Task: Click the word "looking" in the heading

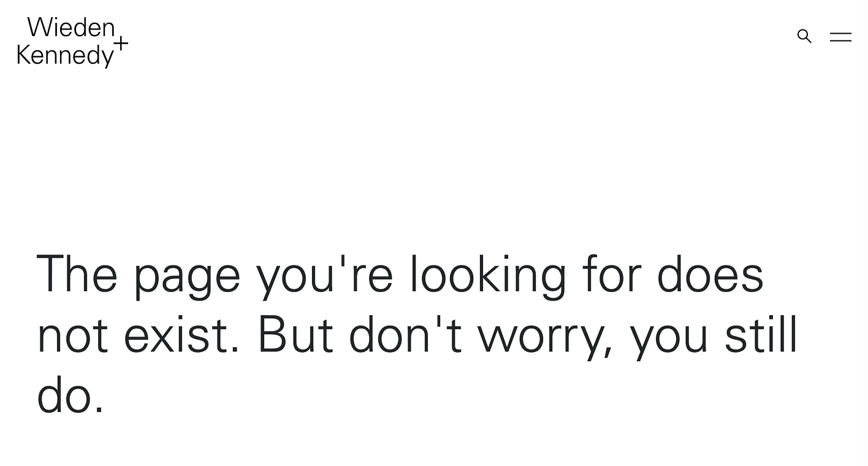Action: pos(488,275)
